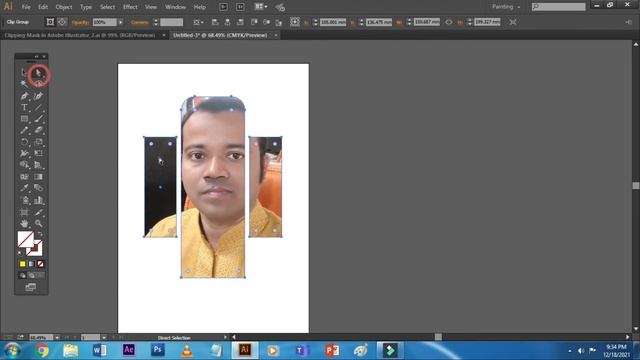Click the Opacity value field
640x360 pixels.
click(x=104, y=22)
